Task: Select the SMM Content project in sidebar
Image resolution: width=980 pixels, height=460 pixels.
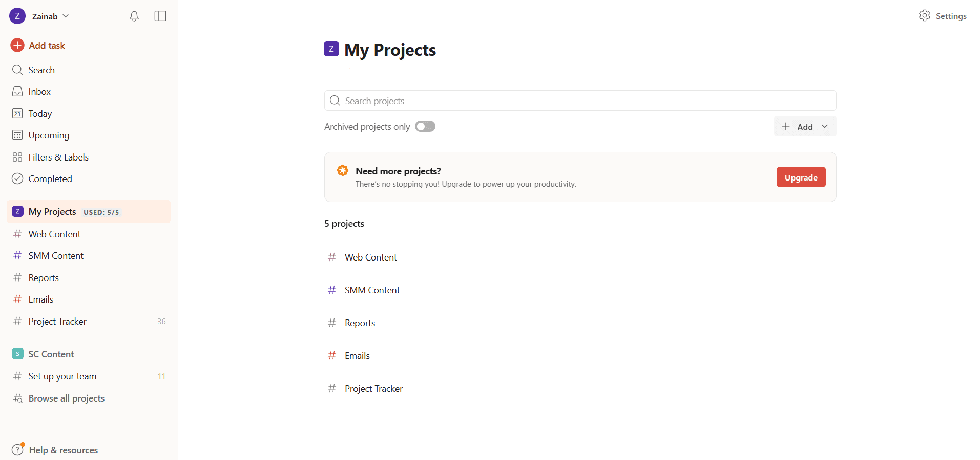Action: tap(55, 255)
